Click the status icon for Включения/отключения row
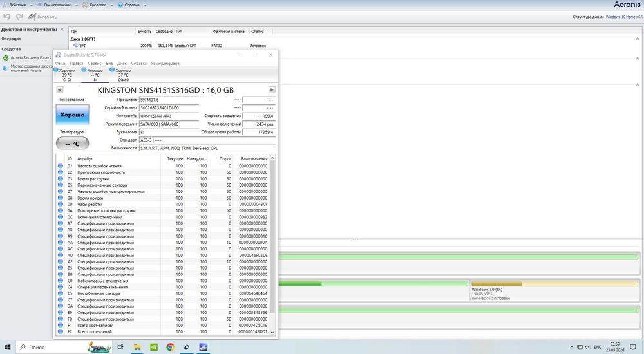Image resolution: width=644 pixels, height=354 pixels. click(x=61, y=217)
